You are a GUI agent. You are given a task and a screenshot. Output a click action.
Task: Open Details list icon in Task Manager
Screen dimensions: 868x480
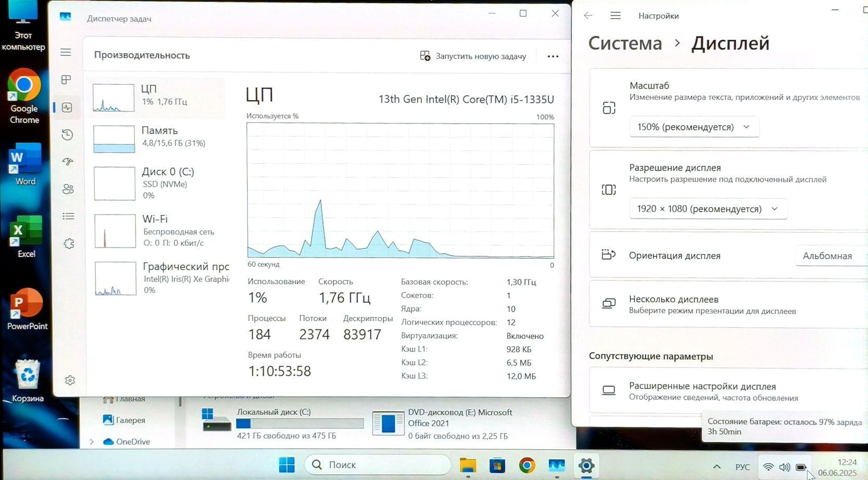68,216
